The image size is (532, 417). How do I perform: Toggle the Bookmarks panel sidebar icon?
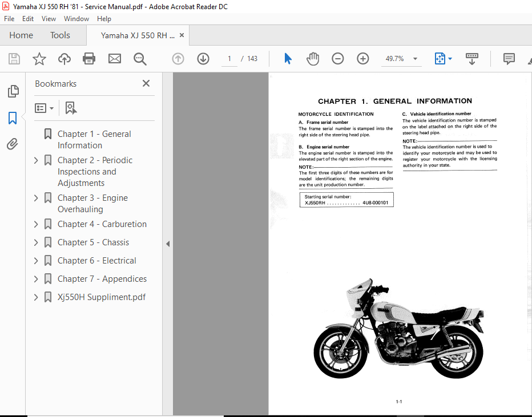(x=13, y=118)
